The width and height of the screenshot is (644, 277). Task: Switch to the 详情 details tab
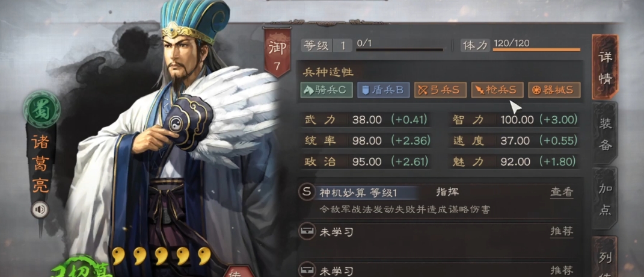point(605,67)
